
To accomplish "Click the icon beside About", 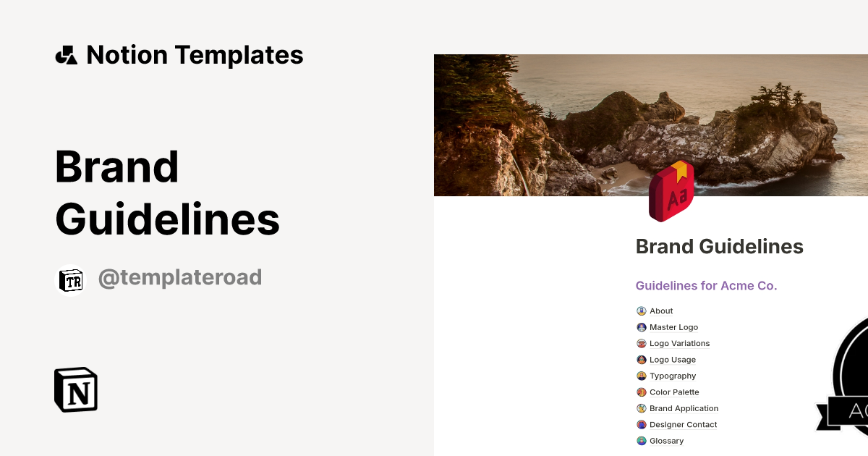I will (641, 311).
